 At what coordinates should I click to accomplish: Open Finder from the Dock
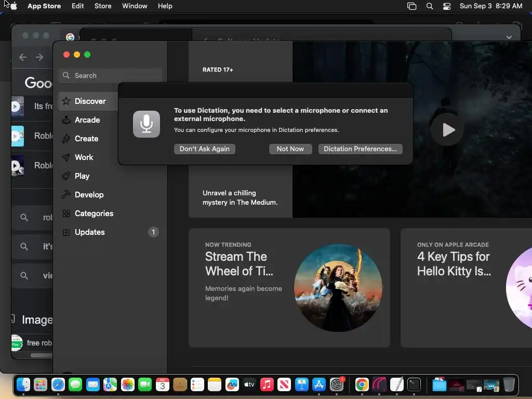pyautogui.click(x=23, y=385)
